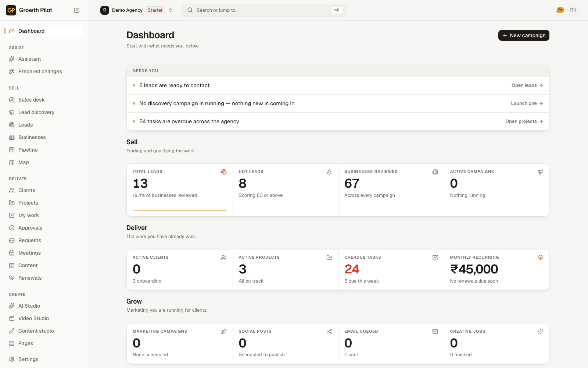
Task: Open Leads in the sidebar
Action: 44,125
